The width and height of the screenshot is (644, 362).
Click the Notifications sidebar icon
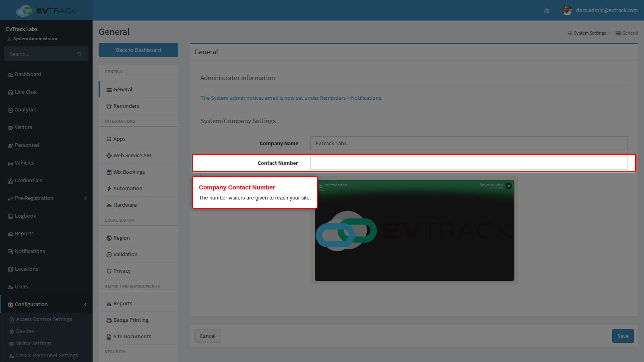tap(10, 252)
